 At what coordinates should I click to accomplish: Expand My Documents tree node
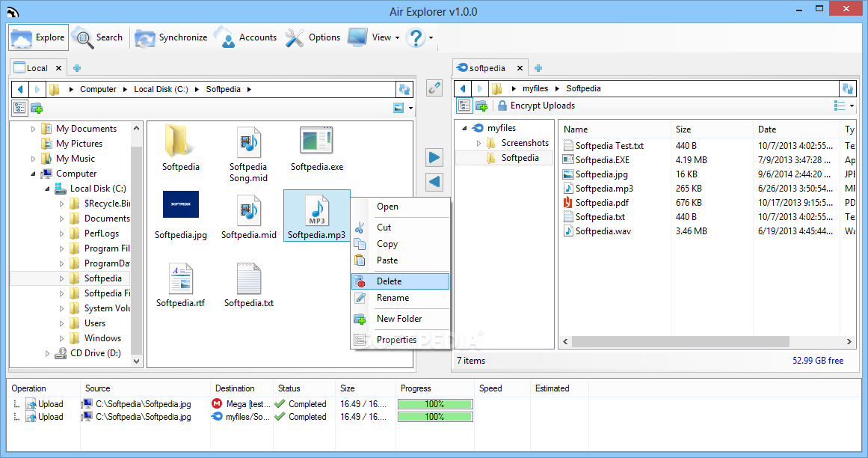point(33,129)
